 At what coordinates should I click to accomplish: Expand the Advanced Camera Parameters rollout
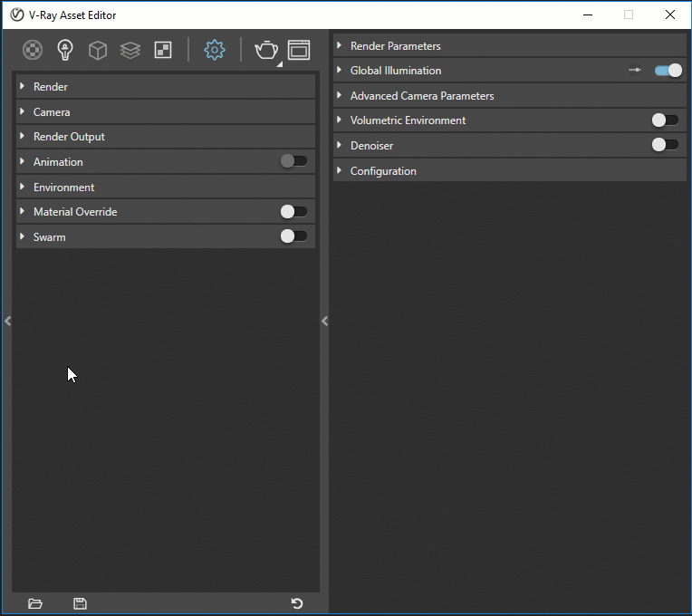tap(421, 96)
